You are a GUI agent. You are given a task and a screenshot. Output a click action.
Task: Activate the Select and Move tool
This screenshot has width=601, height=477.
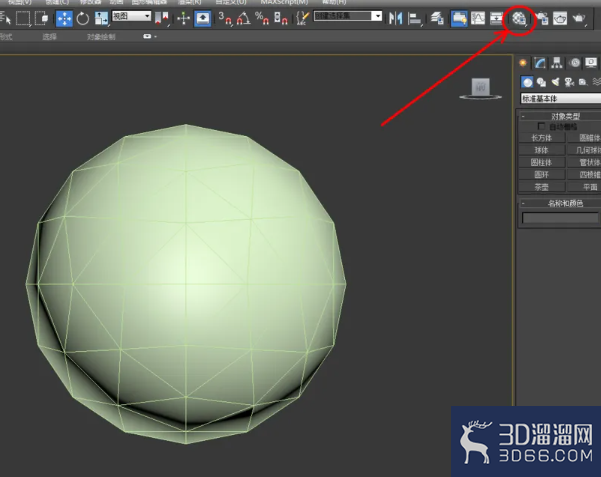point(64,18)
